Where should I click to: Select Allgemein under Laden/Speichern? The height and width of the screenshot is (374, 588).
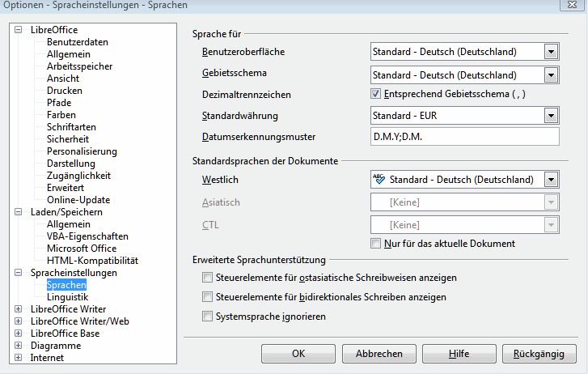point(69,224)
